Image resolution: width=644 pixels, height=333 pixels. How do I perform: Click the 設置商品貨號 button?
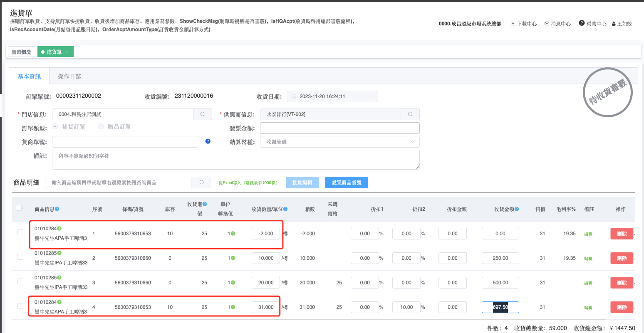pyautogui.click(x=346, y=183)
